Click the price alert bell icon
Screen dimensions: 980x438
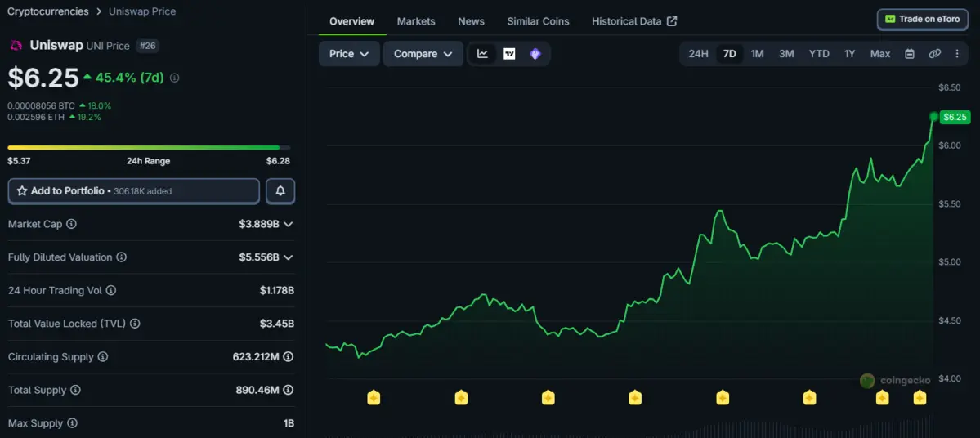280,191
